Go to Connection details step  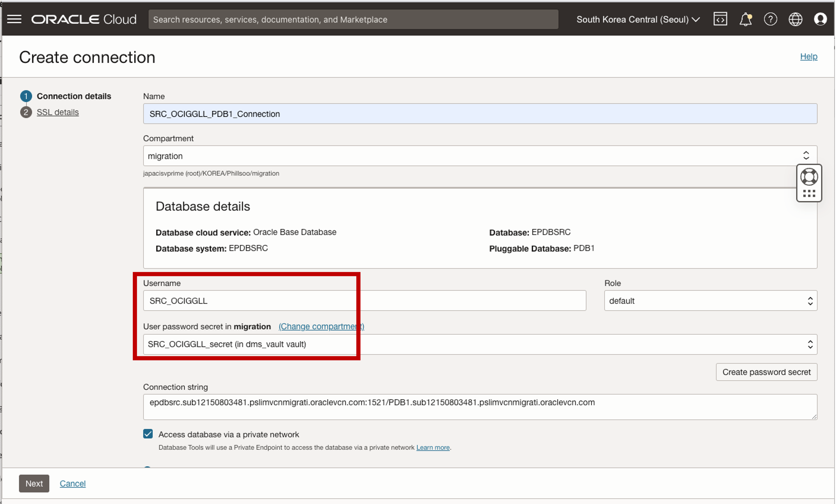tap(74, 96)
